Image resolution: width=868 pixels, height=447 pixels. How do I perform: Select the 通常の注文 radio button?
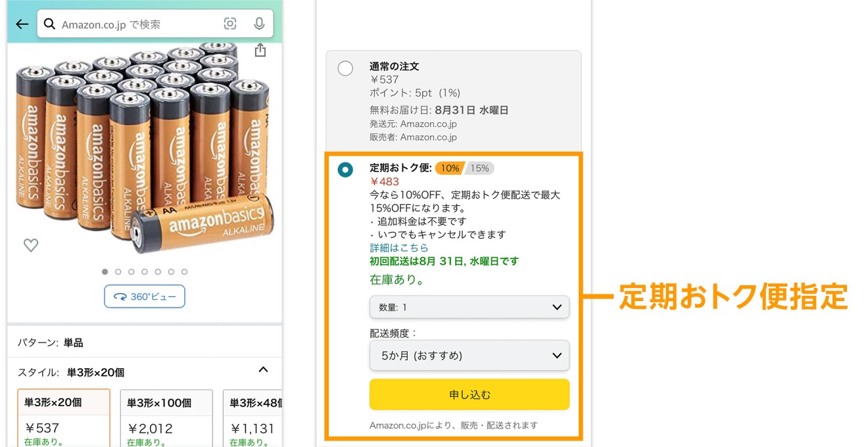(x=345, y=68)
